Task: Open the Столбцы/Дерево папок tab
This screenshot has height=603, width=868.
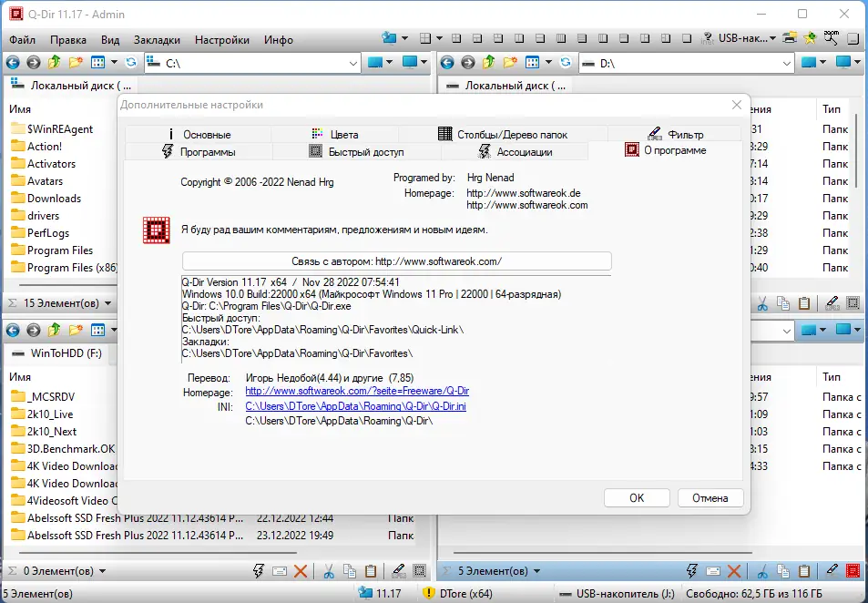Action: [x=503, y=134]
